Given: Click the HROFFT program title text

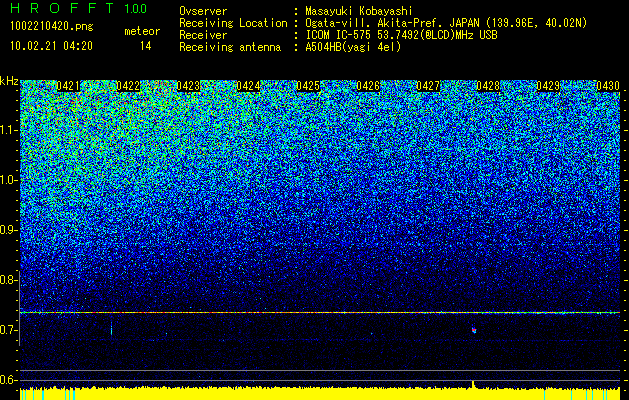Looking at the screenshot, I should [x=61, y=8].
